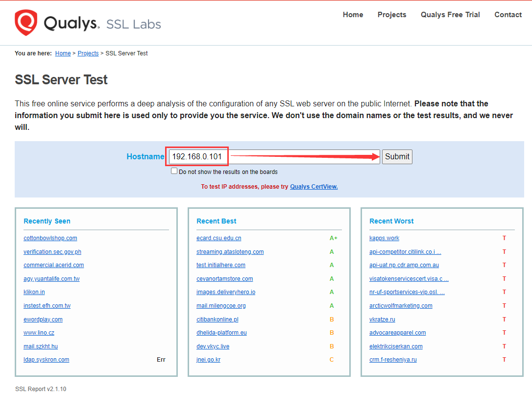This screenshot has height=395, width=532.
Task: Open mail.milengcoe.org link
Action: coord(221,306)
